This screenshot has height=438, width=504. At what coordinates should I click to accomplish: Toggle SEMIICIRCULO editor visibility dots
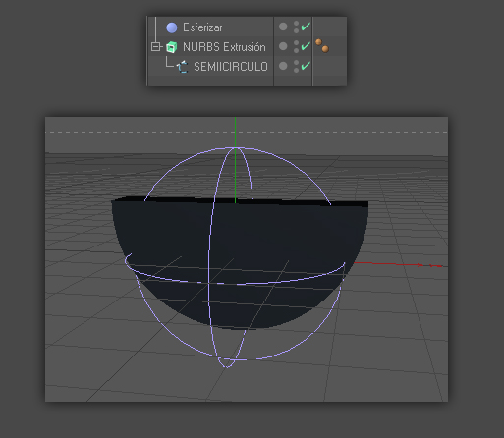296,66
